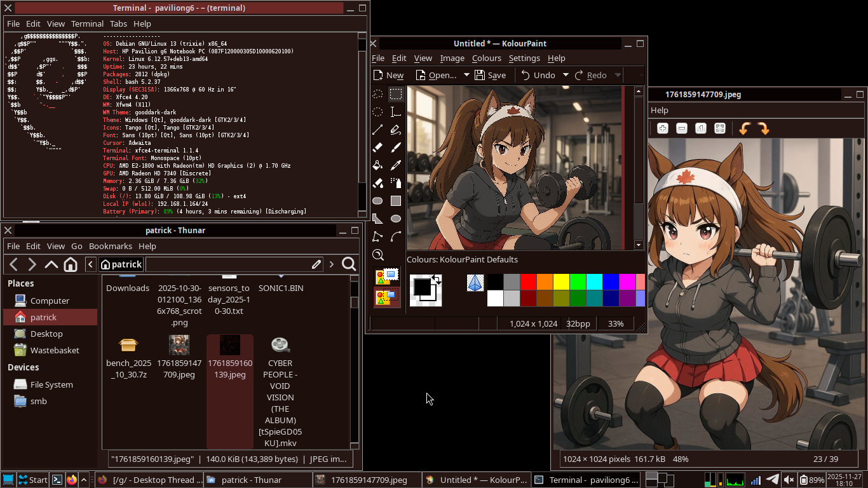Screen dimensions: 868x488
Task: Click the patrick path button in Thunar
Action: click(x=121, y=264)
